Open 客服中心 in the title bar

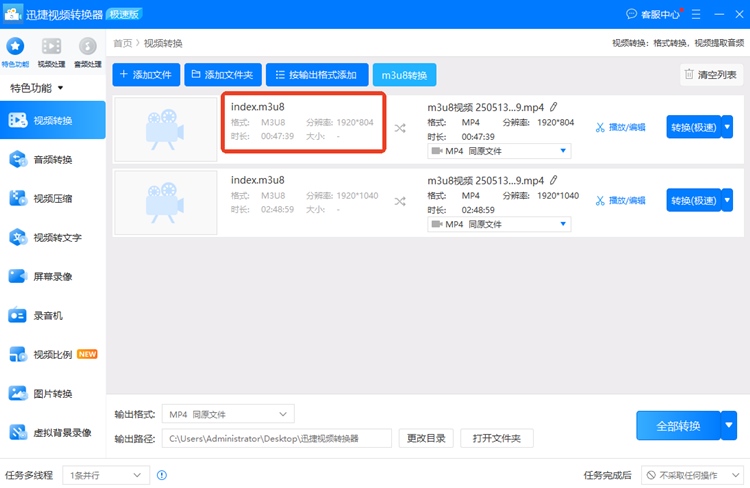(654, 14)
